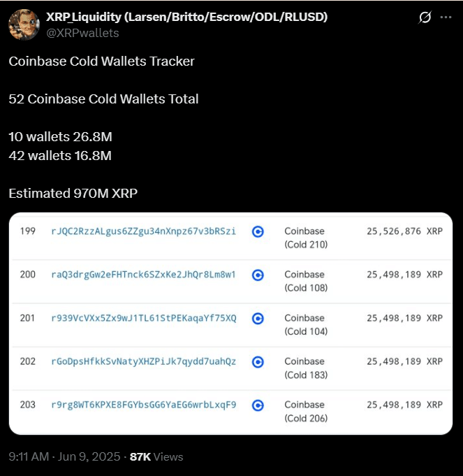Click the 25,526,876 XRP balance
Screen dimensions: 463x476
point(404,231)
